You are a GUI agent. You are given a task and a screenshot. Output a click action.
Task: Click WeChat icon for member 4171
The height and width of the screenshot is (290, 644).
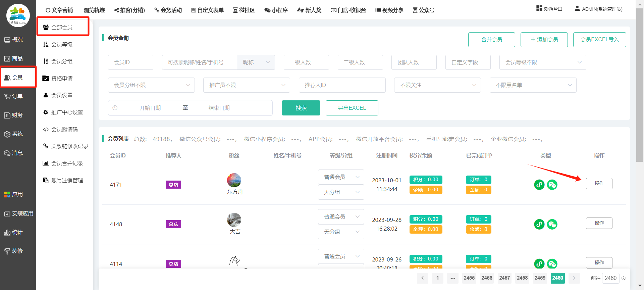coord(552,185)
